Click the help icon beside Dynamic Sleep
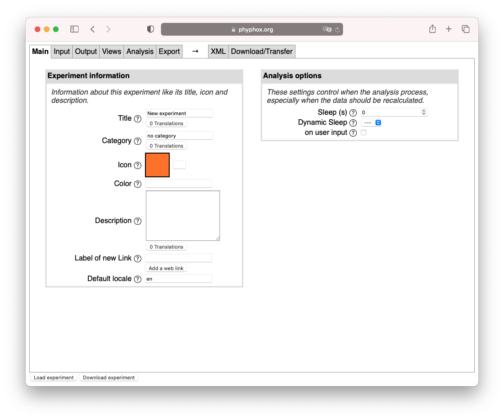The height and width of the screenshot is (420, 504). [x=353, y=123]
